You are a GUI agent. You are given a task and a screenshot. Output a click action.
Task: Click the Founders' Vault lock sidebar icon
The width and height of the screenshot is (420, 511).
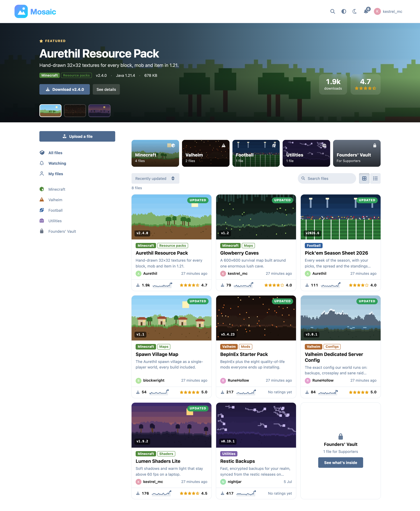[42, 231]
